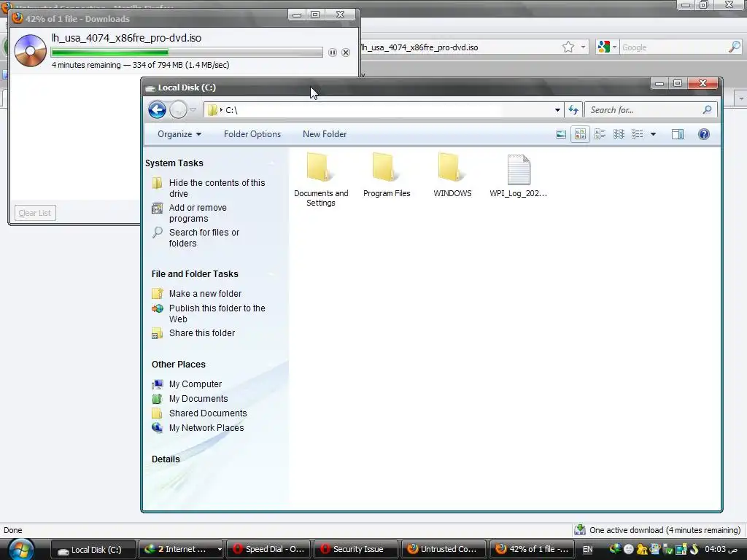Expand the C:\ address bar history dropdown

click(x=557, y=110)
